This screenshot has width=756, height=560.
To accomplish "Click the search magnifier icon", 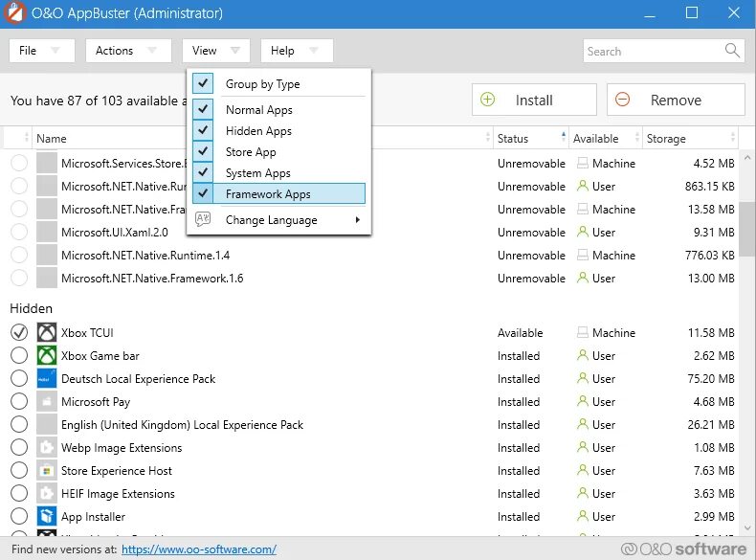I will 732,50.
